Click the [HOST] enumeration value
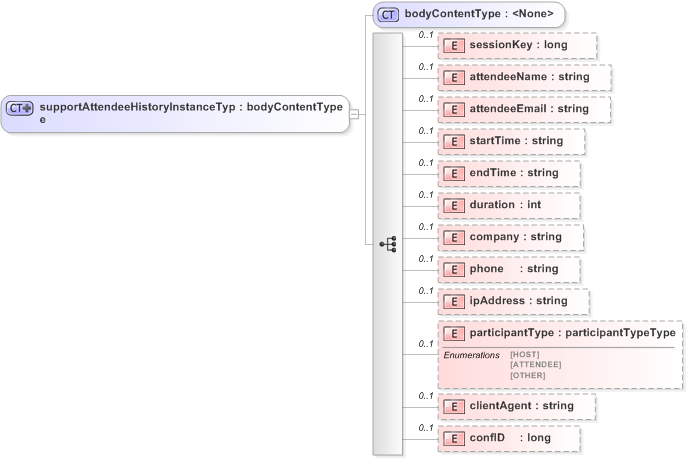Image resolution: width=687 pixels, height=459 pixels. click(524, 354)
